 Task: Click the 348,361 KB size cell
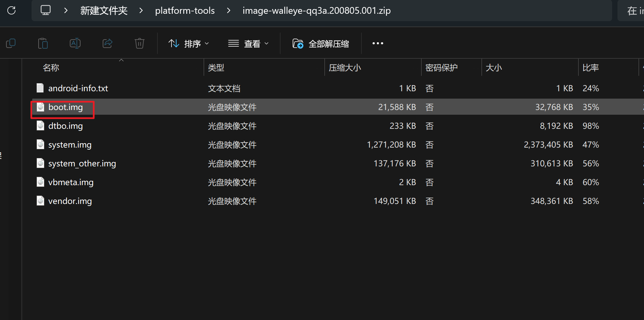pos(552,201)
